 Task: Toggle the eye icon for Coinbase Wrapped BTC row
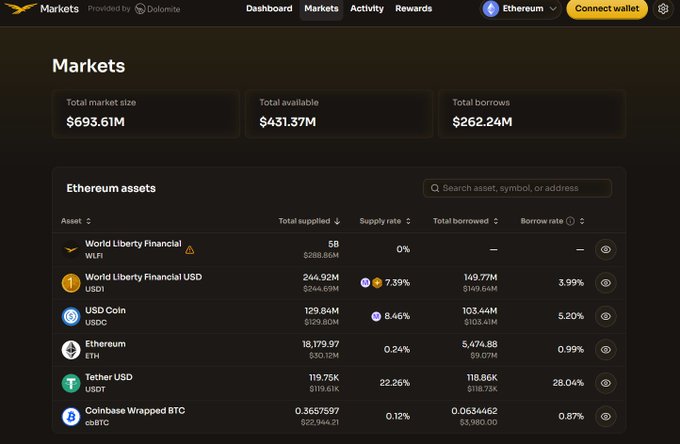[605, 416]
